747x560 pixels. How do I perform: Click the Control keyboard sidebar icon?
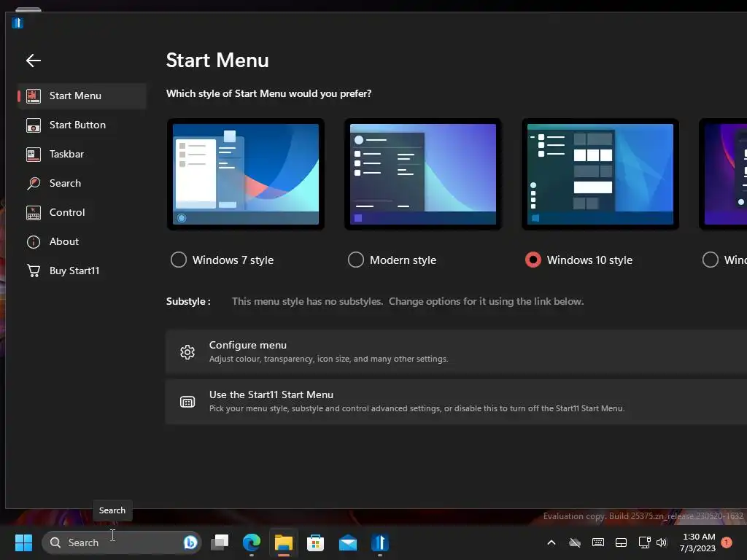pos(34,212)
